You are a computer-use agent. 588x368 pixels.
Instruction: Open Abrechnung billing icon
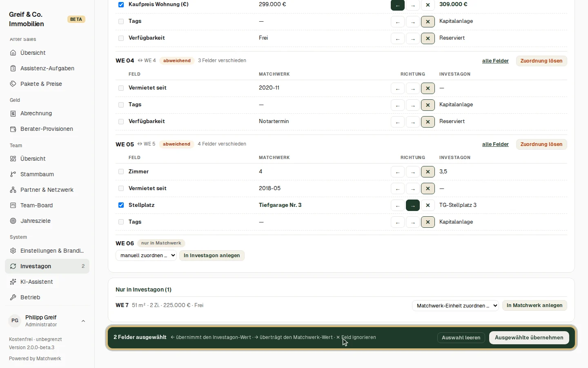(13, 113)
